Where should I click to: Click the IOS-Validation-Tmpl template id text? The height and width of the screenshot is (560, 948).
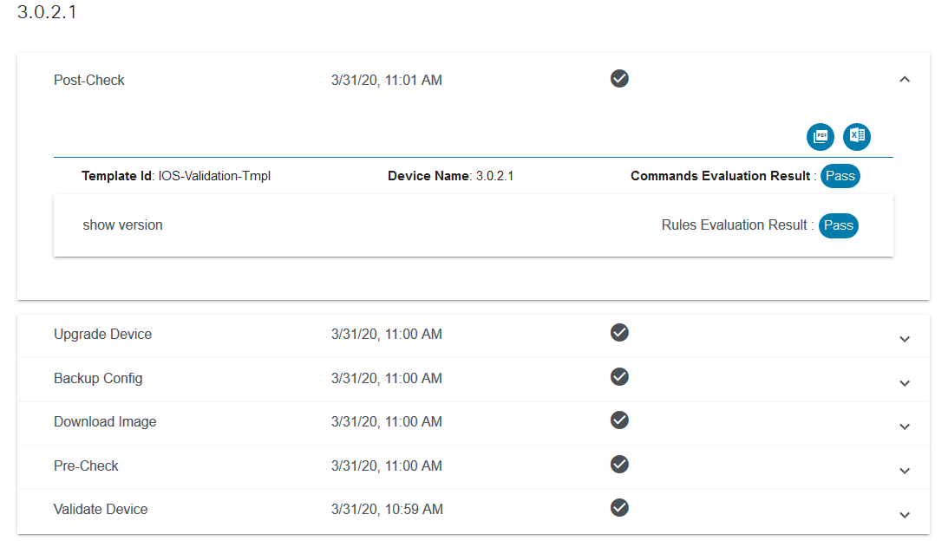tap(214, 176)
